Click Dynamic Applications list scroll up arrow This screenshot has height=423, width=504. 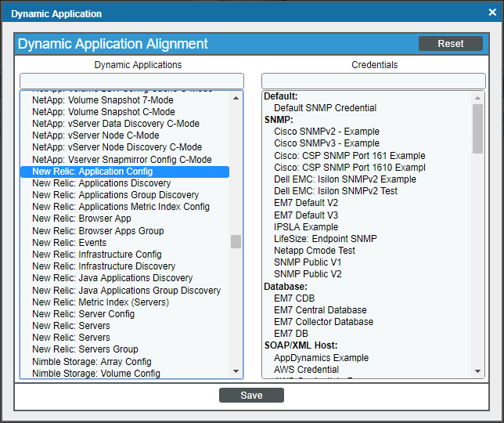236,98
